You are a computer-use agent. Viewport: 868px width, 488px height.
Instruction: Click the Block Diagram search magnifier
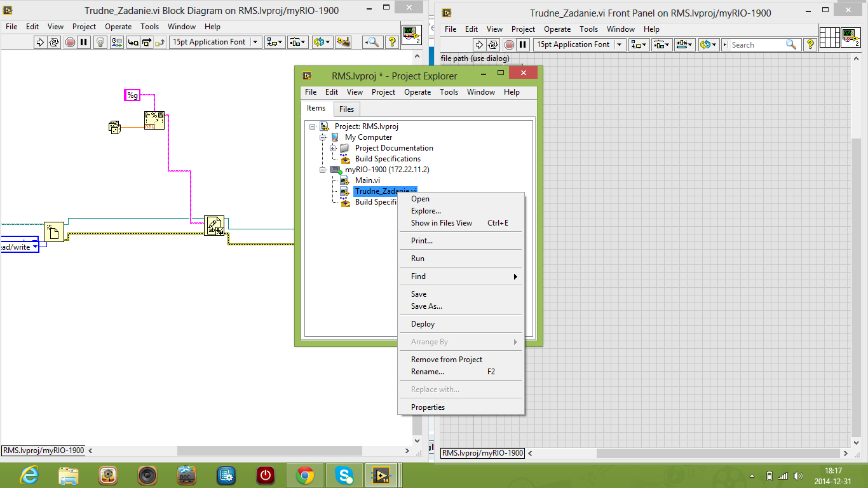[372, 42]
